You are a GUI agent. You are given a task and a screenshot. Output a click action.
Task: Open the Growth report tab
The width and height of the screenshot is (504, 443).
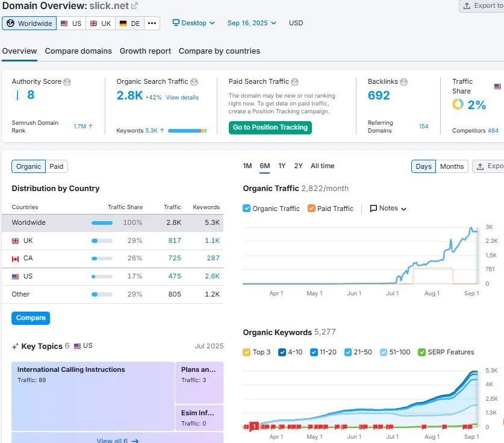145,51
